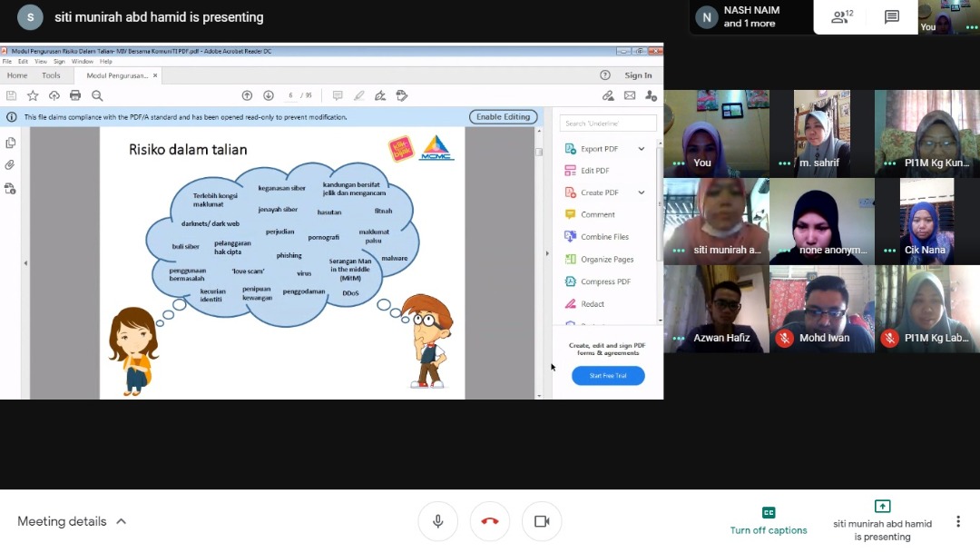Viewport: 980px width, 553px height.
Task: Show the participants list
Action: (x=841, y=16)
